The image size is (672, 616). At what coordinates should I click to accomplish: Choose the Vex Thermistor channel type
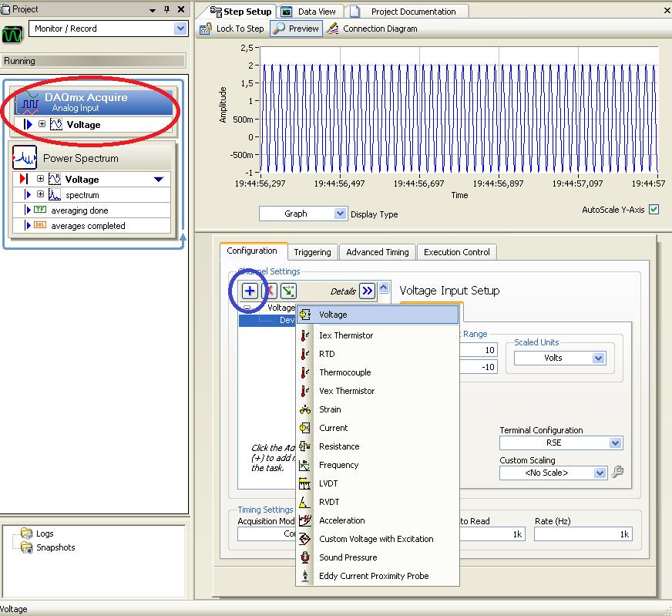[x=378, y=391]
